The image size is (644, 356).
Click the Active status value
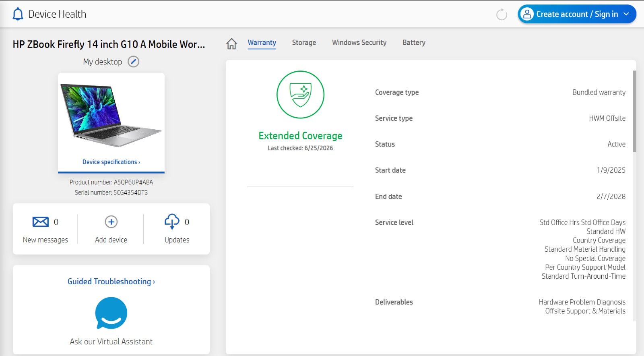[x=616, y=144]
